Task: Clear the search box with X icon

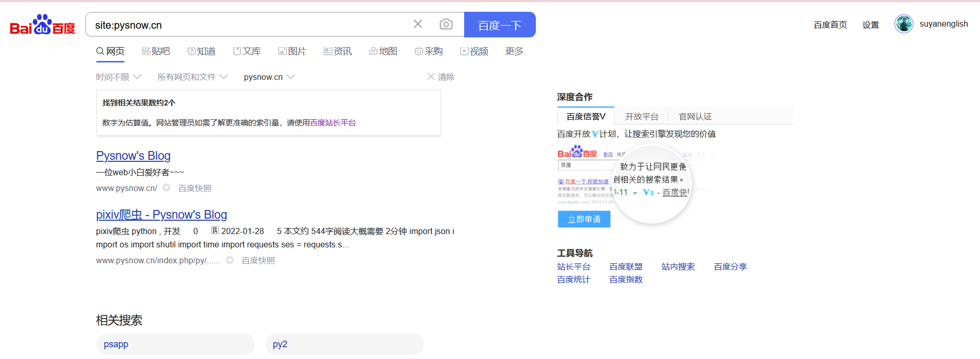Action: click(x=418, y=24)
